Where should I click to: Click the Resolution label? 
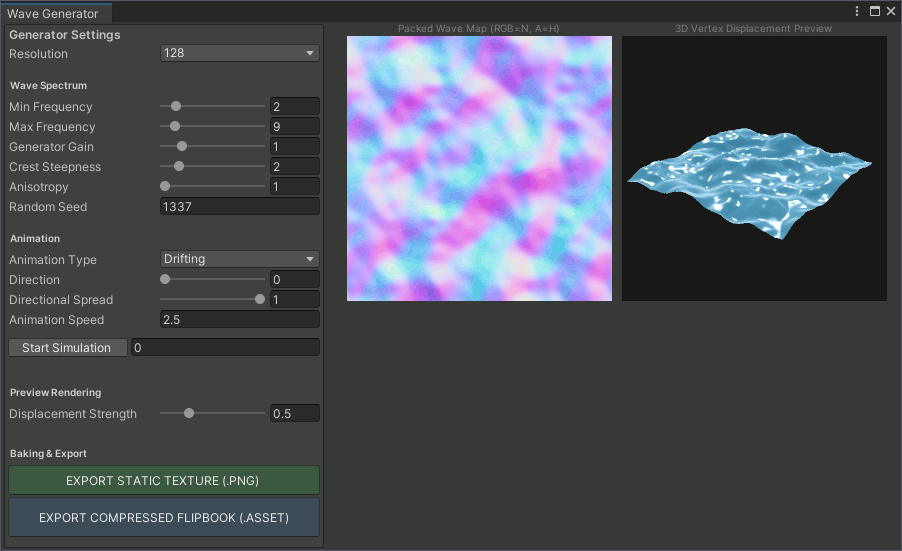pyautogui.click(x=39, y=53)
